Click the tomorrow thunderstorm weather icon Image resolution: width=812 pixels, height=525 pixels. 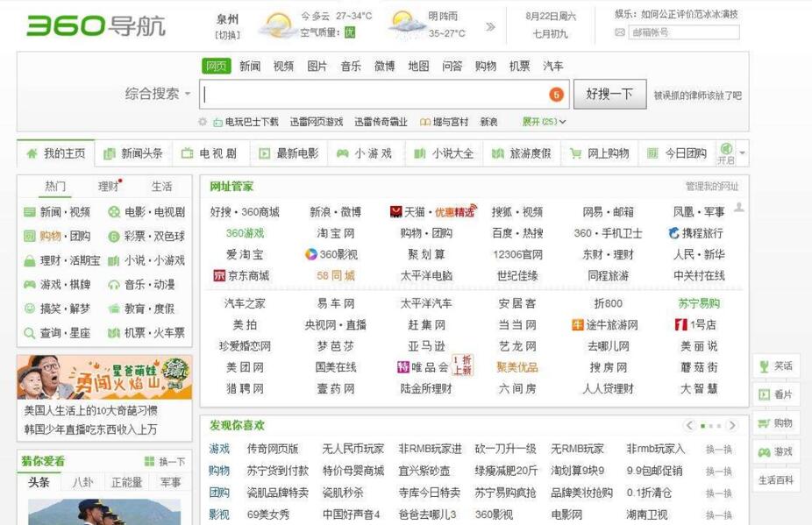pos(406,24)
